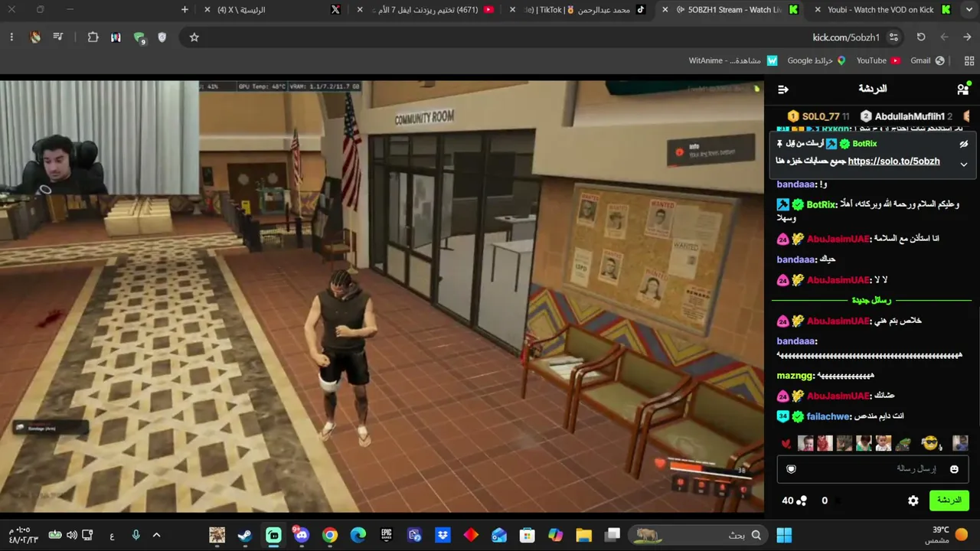Select the sunglasses emote in quick emotes
Screen dimensions: 980x551
(930, 443)
